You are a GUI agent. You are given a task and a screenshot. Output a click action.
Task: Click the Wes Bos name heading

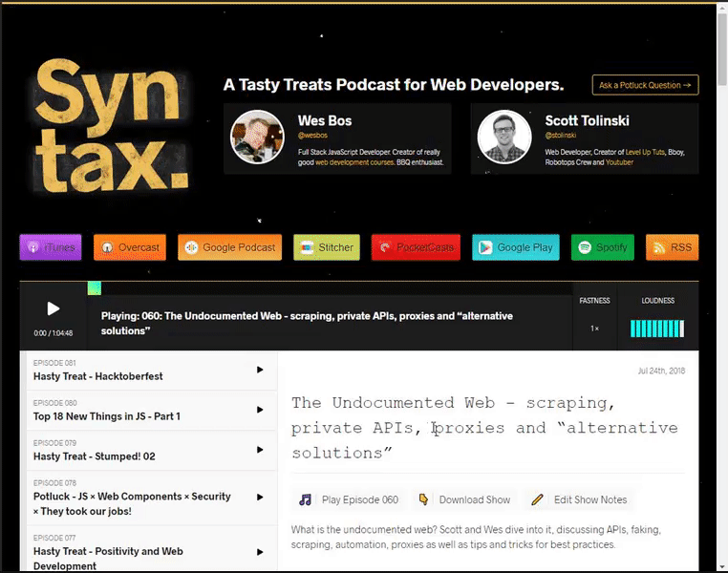tap(325, 120)
